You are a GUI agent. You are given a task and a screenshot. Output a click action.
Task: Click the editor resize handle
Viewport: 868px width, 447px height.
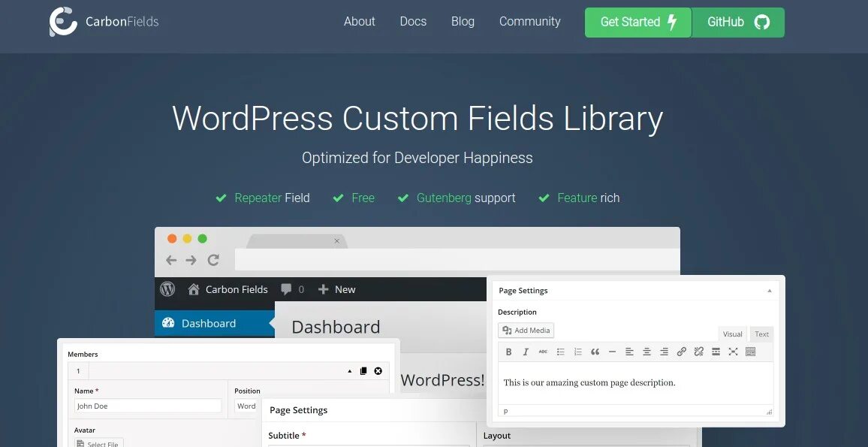tap(769, 412)
